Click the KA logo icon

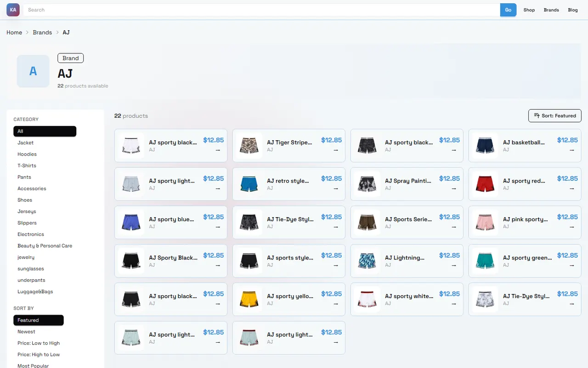(13, 10)
